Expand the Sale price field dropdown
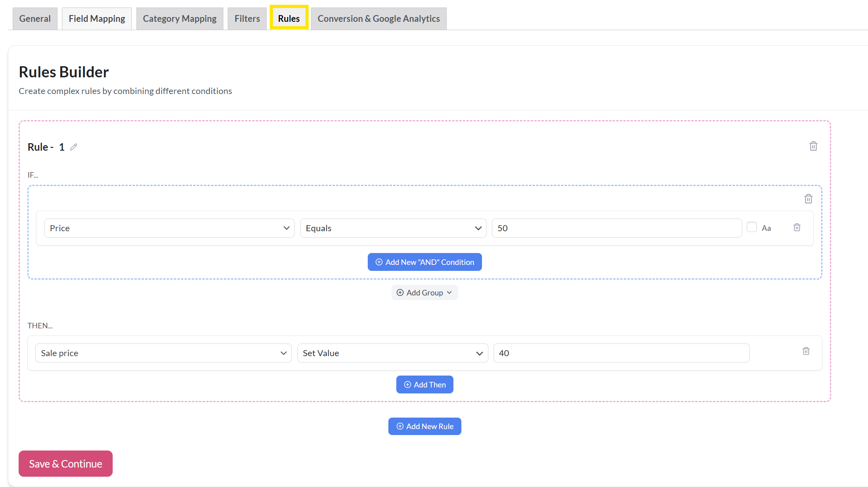The image size is (868, 487). pyautogui.click(x=163, y=353)
